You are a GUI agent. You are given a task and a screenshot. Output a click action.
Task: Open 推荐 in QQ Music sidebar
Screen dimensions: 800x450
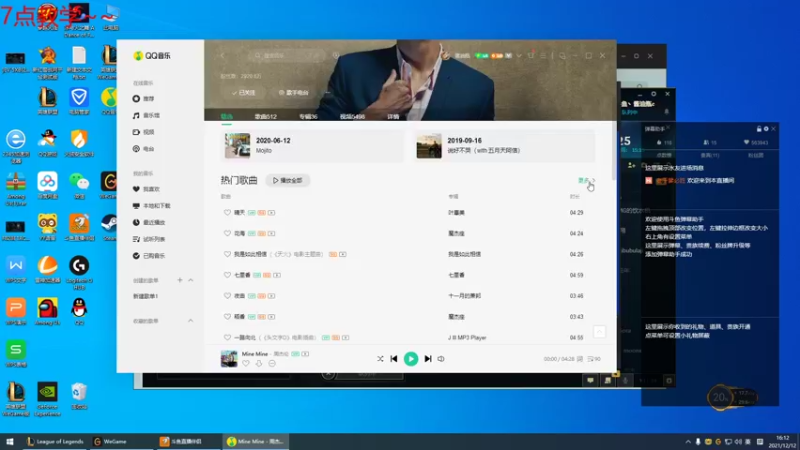click(143, 98)
